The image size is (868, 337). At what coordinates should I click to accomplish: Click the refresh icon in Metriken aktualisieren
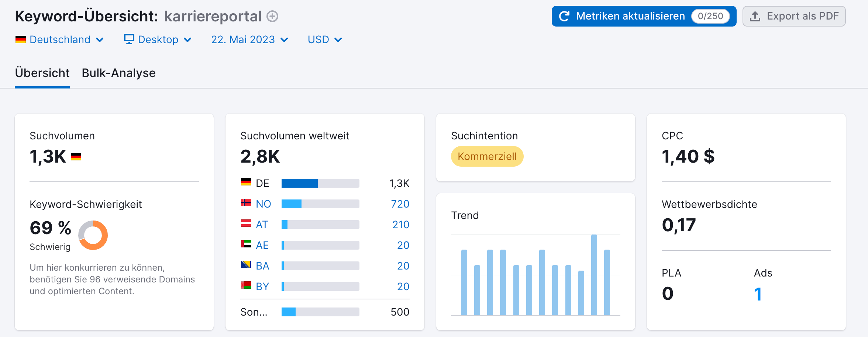[564, 16]
